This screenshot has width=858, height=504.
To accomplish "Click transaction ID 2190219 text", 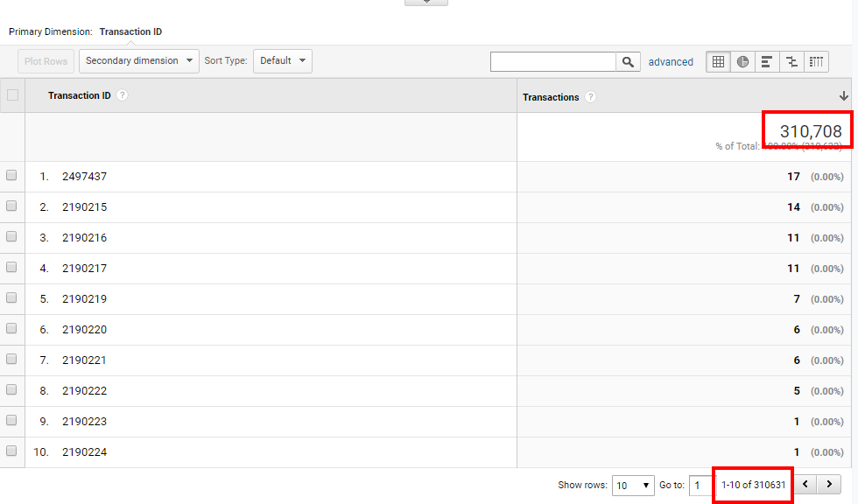I will pyautogui.click(x=84, y=299).
